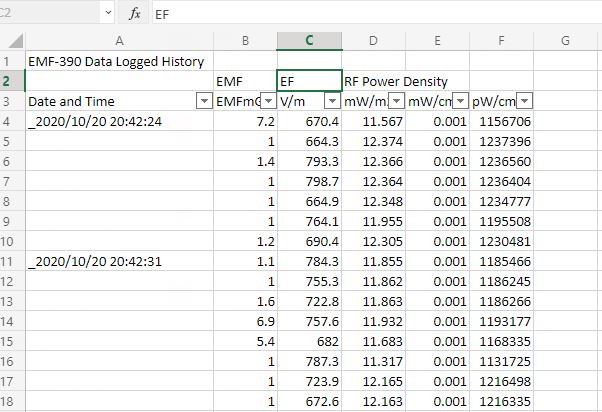Screen dimensions: 602x412
Task: Select column A header
Action: point(119,41)
